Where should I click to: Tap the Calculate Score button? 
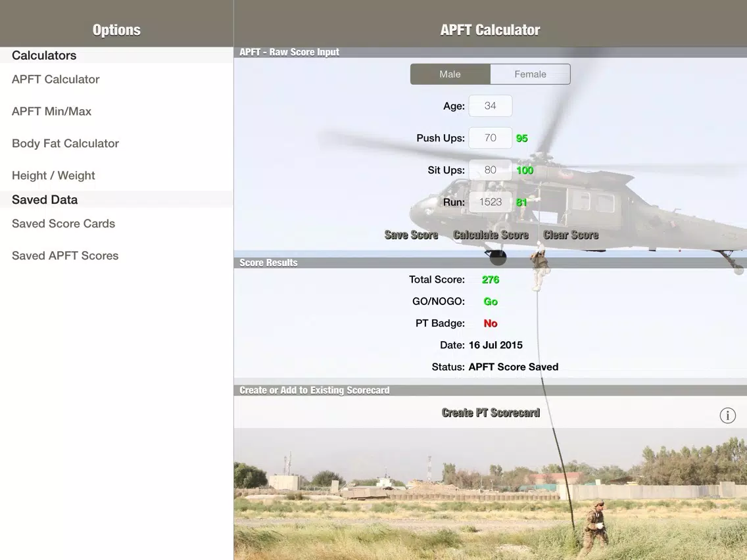[491, 235]
